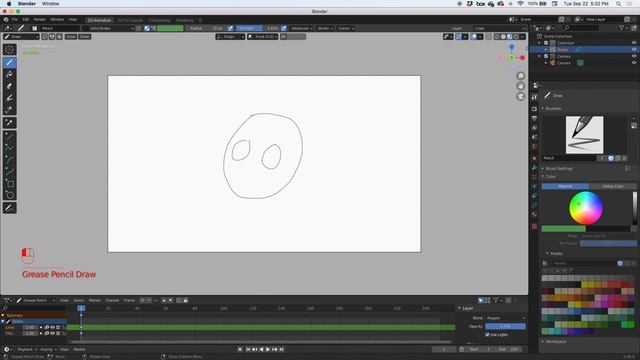Viewport: 640px width, 360px height.
Task: Open the Output properties tab
Action: tap(534, 118)
